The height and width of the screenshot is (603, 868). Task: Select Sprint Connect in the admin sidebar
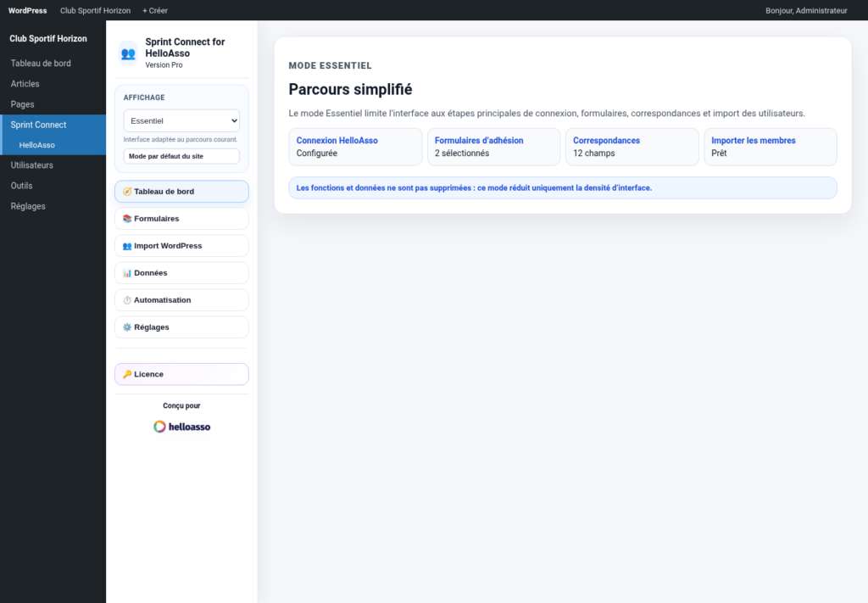(x=53, y=125)
